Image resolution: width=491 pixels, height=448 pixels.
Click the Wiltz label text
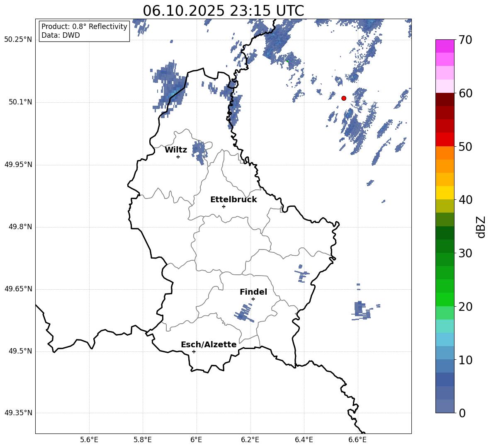(176, 150)
